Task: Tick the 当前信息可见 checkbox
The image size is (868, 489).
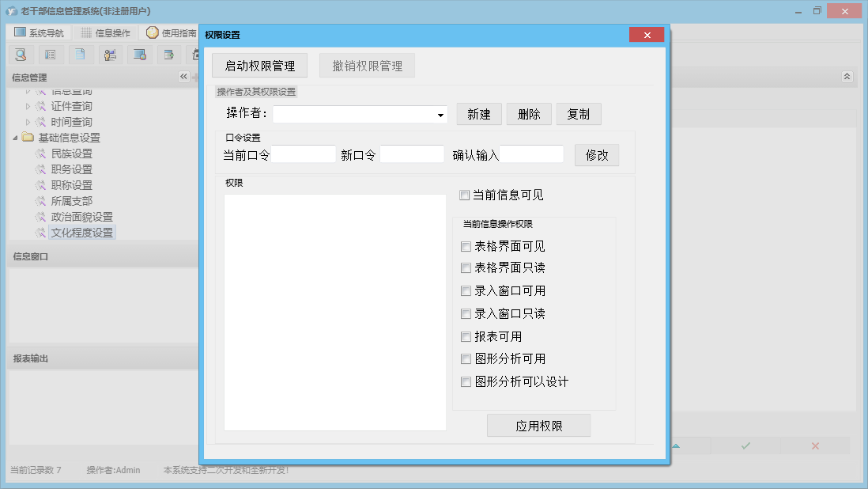Action: (465, 195)
